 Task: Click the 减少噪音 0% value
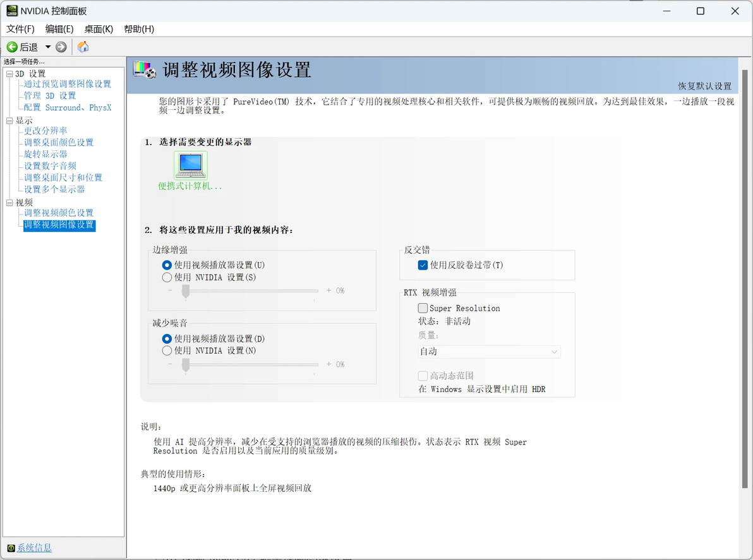pyautogui.click(x=340, y=365)
